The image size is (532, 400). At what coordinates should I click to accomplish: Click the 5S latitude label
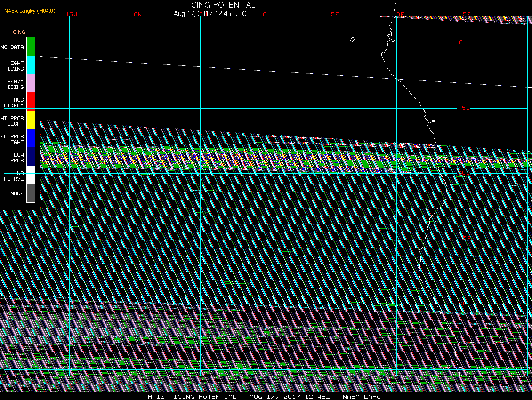pyautogui.click(x=466, y=108)
